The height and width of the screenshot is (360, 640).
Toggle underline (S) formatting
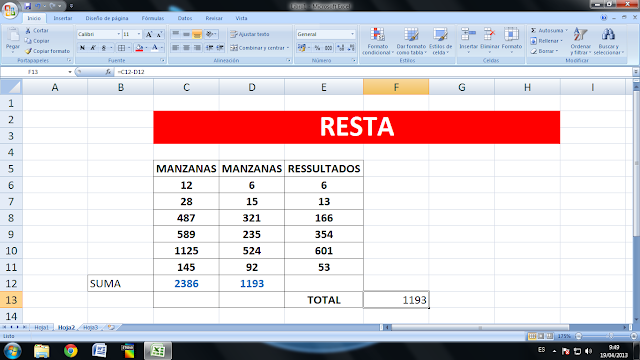pyautogui.click(x=104, y=48)
